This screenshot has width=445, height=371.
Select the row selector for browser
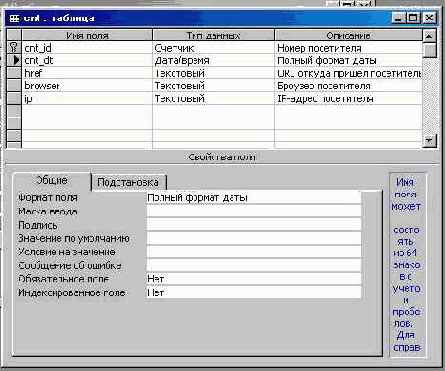pyautogui.click(x=14, y=86)
